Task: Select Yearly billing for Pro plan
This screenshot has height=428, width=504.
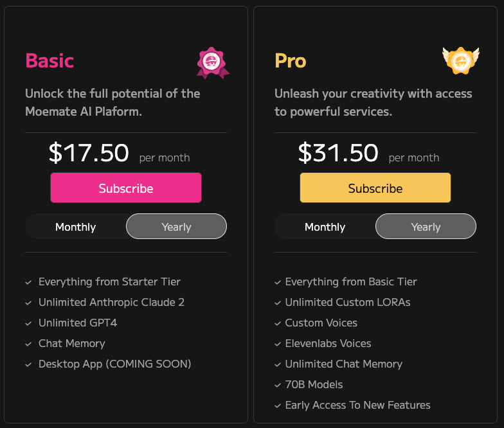Action: [x=426, y=227]
